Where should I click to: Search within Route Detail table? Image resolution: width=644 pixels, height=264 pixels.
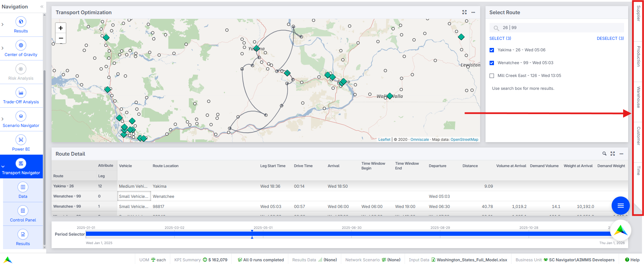coord(605,154)
